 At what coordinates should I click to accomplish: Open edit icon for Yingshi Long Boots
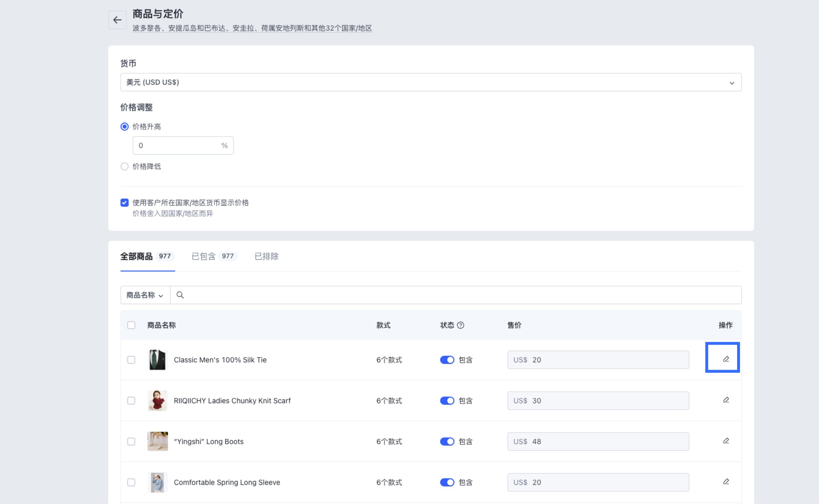coord(726,441)
